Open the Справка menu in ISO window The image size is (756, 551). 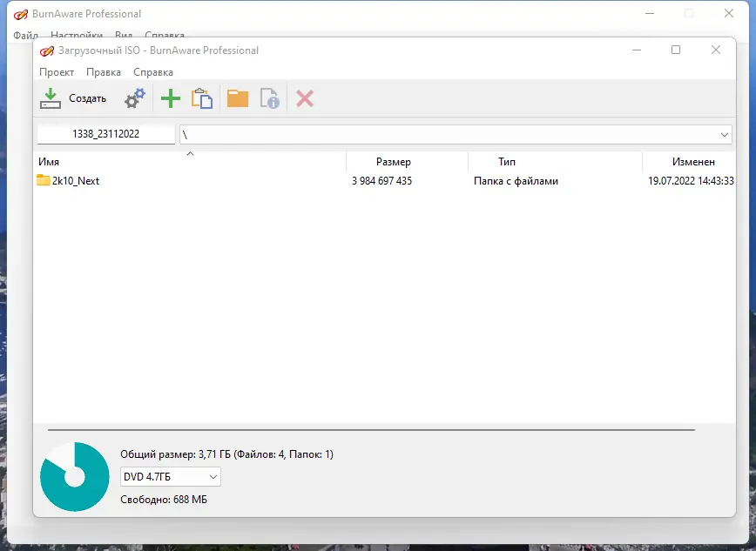pos(153,72)
